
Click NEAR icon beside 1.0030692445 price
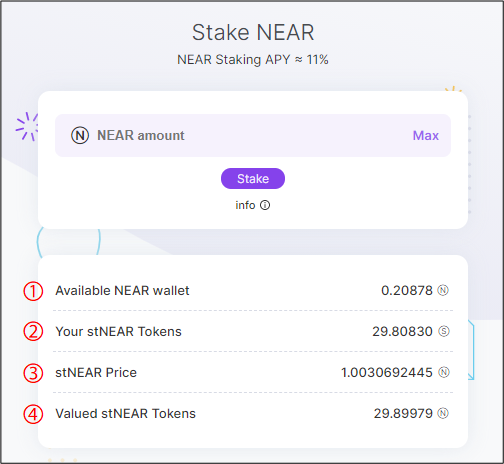(x=444, y=372)
